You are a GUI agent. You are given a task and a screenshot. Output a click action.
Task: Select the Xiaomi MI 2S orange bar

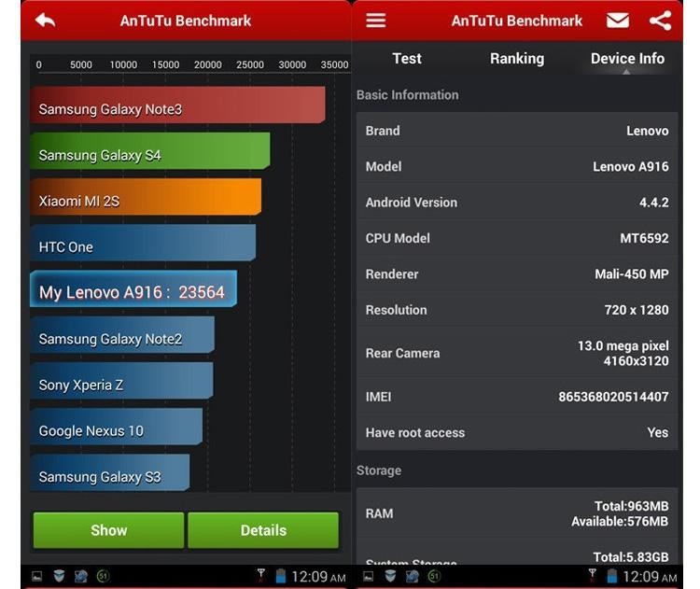coord(146,198)
